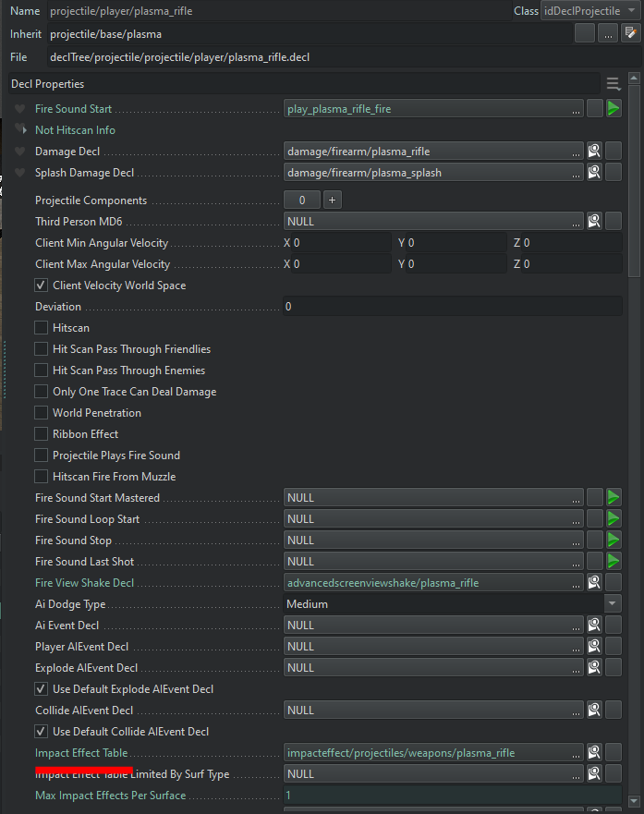Click heart icon next to Fire Sound Start
644x814 pixels.
click(19, 109)
